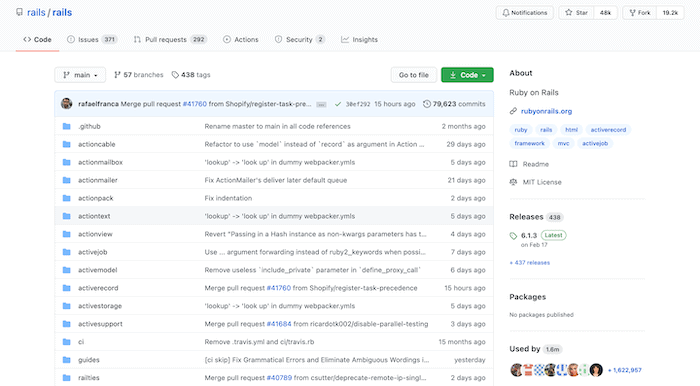Open the + 437 releases link
Viewport: 700px width, 386px height.
pos(529,262)
